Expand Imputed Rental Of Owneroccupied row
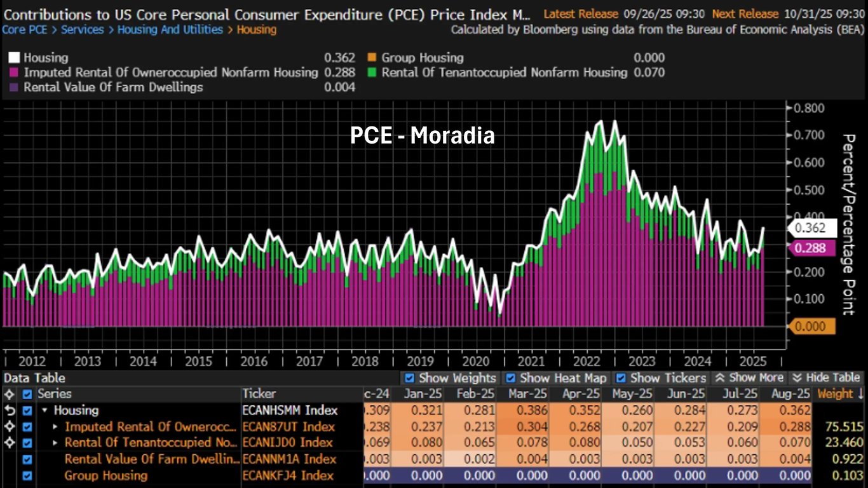Viewport: 868px width, 488px height. click(55, 427)
